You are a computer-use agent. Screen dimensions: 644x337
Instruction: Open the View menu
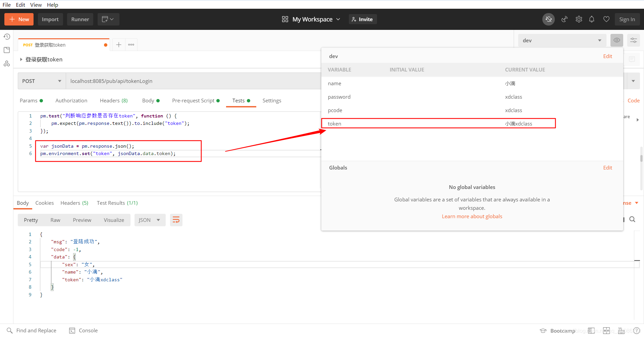click(36, 5)
